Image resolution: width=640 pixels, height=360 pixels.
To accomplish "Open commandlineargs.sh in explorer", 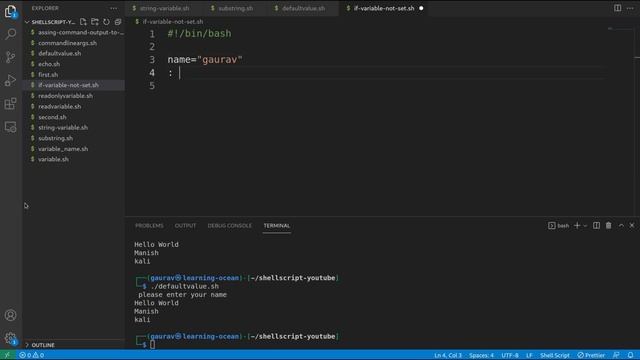I will [x=73, y=43].
